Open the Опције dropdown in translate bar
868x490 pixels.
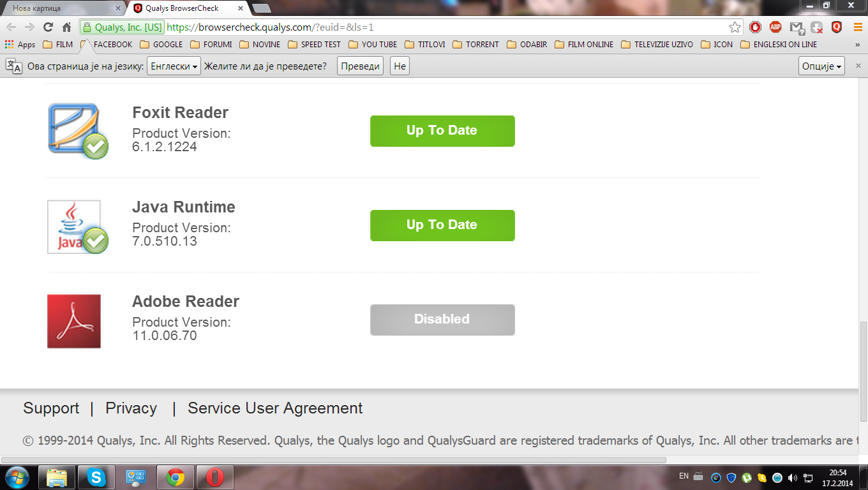pyautogui.click(x=821, y=66)
